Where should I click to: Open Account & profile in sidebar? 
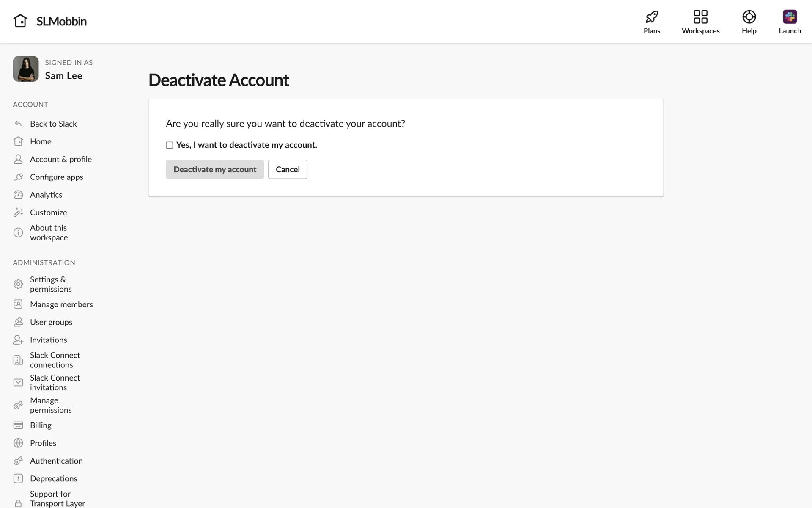(60, 159)
